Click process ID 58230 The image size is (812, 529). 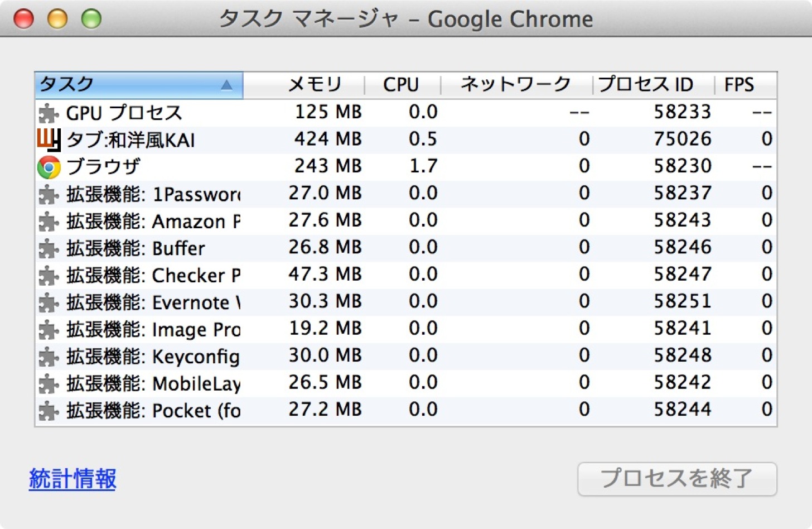683,166
